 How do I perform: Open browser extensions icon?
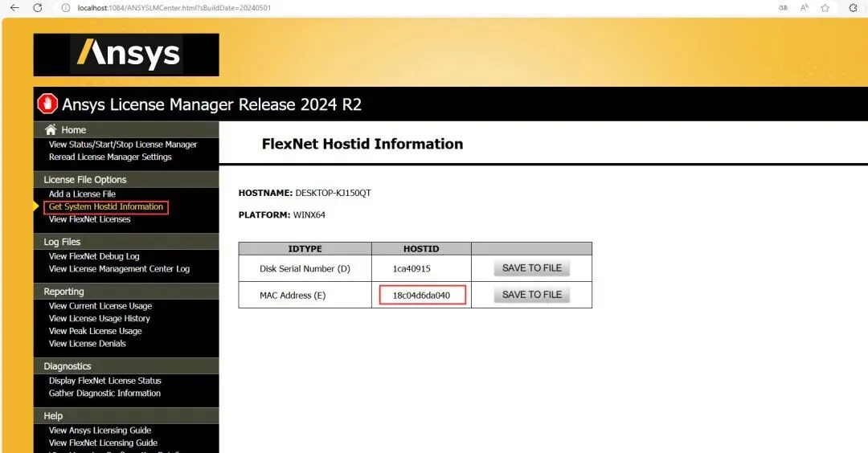(853, 8)
